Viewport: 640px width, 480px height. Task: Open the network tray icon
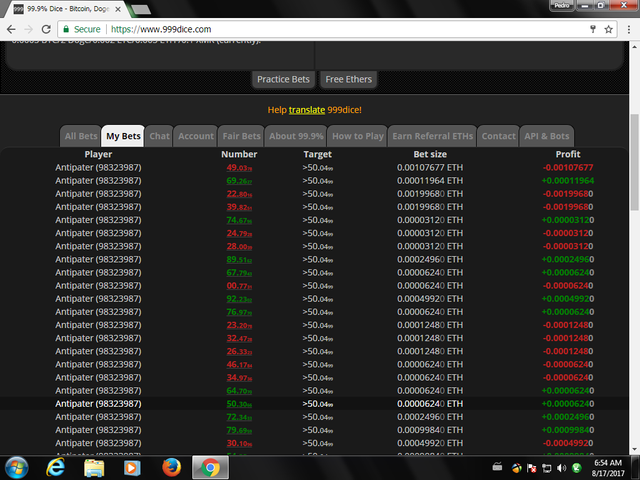point(547,468)
